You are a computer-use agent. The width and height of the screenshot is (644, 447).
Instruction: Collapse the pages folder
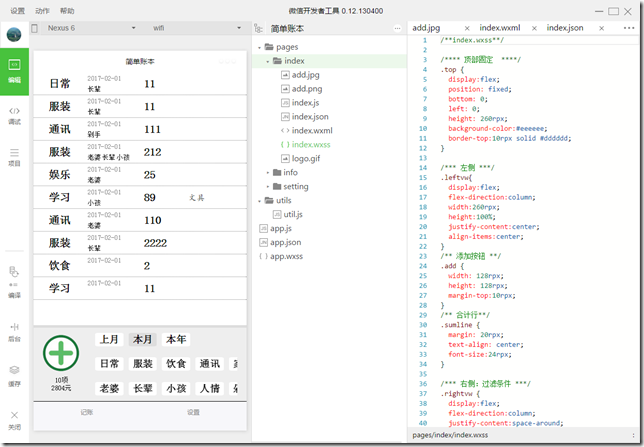coord(260,48)
